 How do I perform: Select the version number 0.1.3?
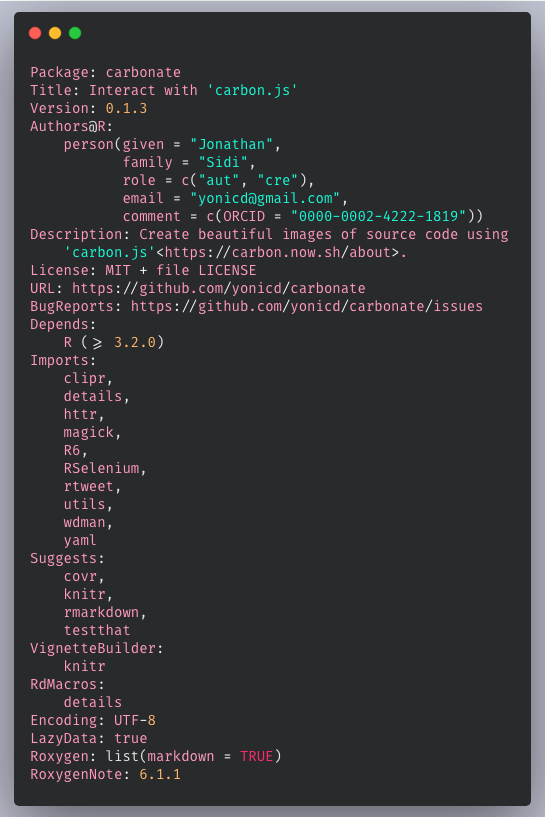[126, 108]
